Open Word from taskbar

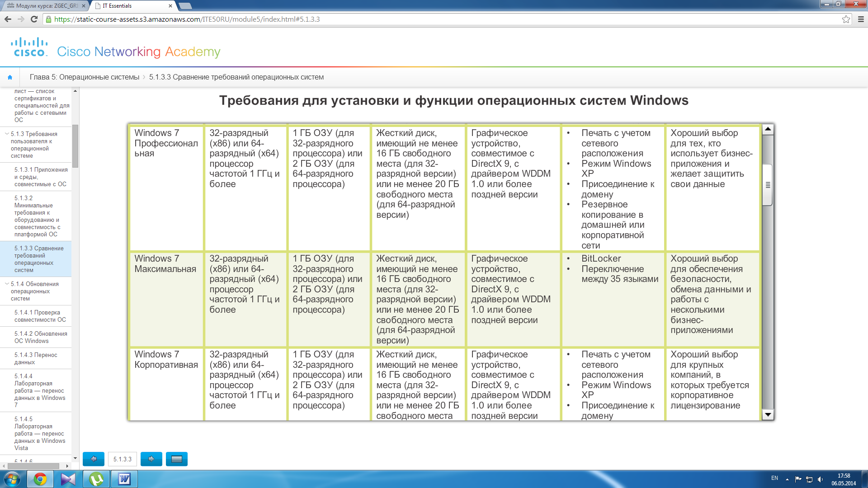(124, 479)
